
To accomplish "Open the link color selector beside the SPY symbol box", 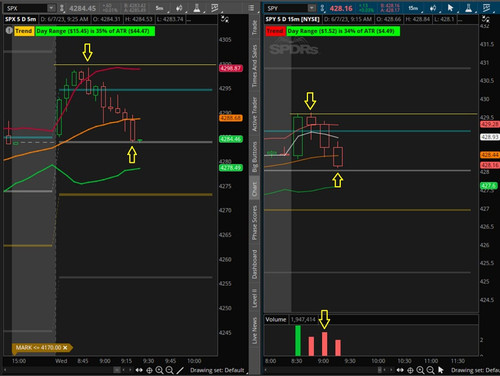I will click(x=322, y=8).
